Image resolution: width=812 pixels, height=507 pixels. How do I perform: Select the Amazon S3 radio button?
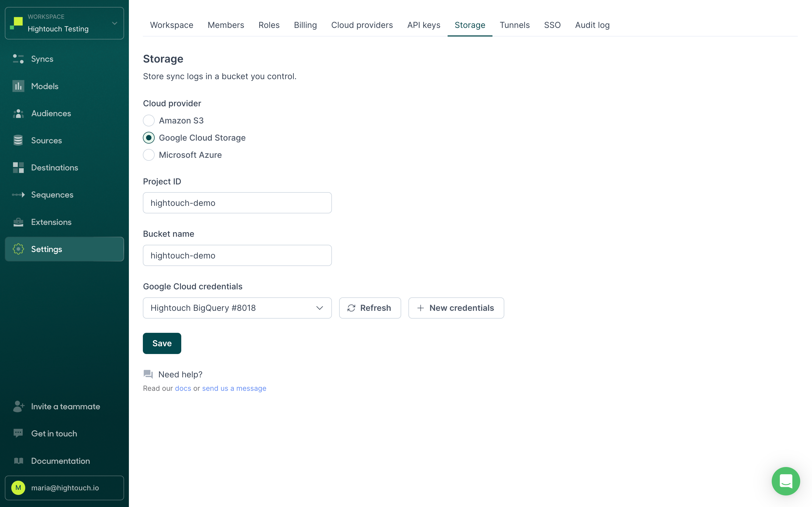point(148,120)
